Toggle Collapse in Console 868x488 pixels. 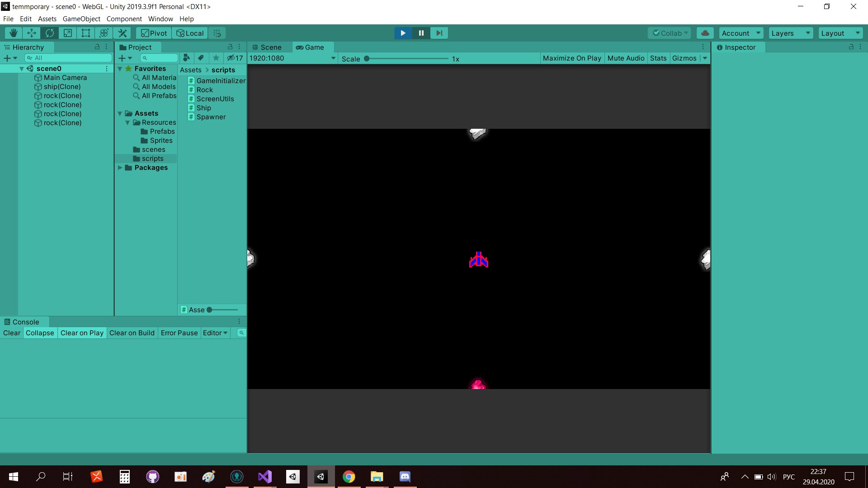40,333
